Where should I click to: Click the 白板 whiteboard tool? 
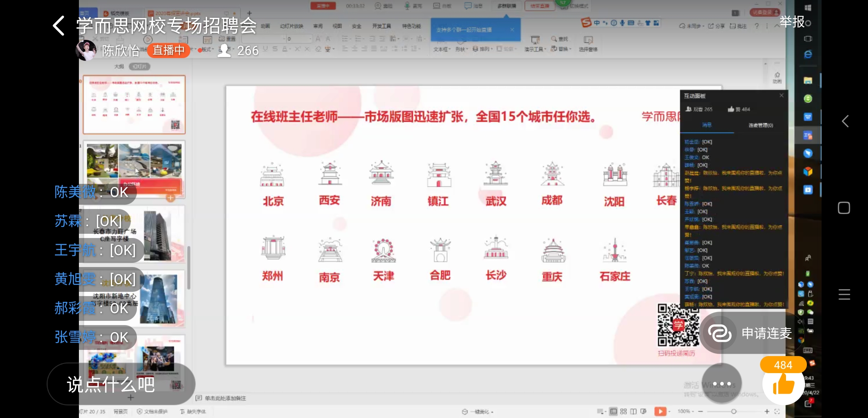coord(443,6)
